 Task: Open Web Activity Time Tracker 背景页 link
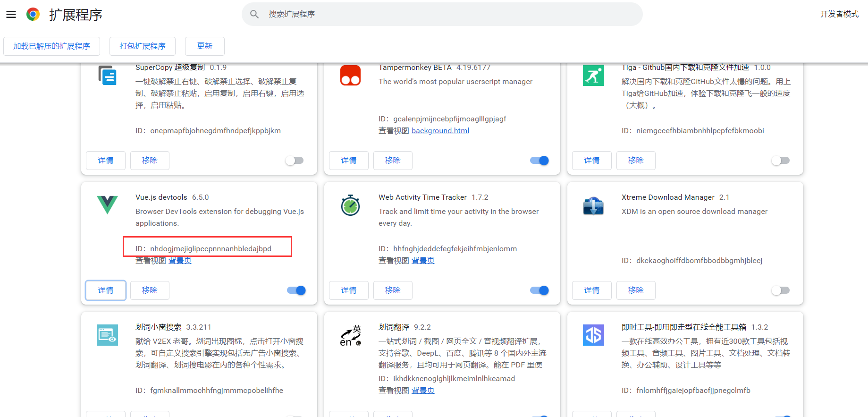click(x=423, y=261)
